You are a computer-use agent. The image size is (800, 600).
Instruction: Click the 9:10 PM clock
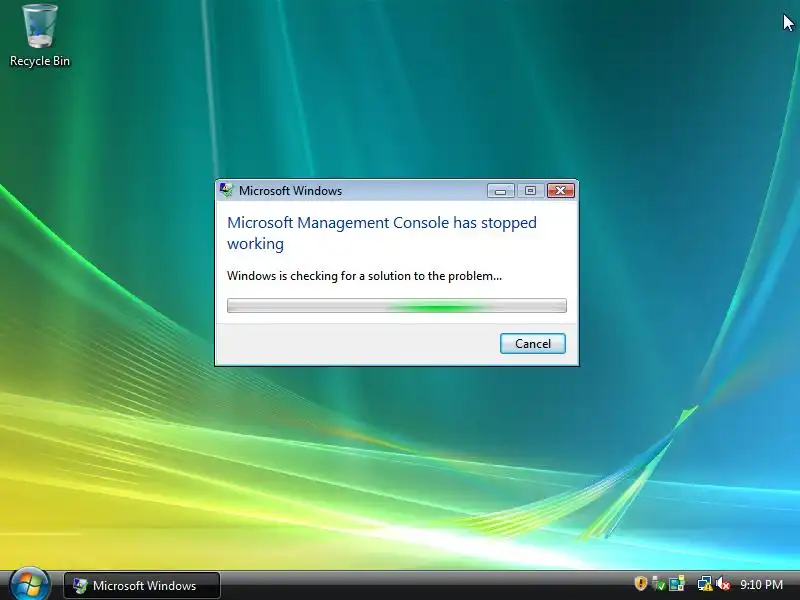coord(762,584)
